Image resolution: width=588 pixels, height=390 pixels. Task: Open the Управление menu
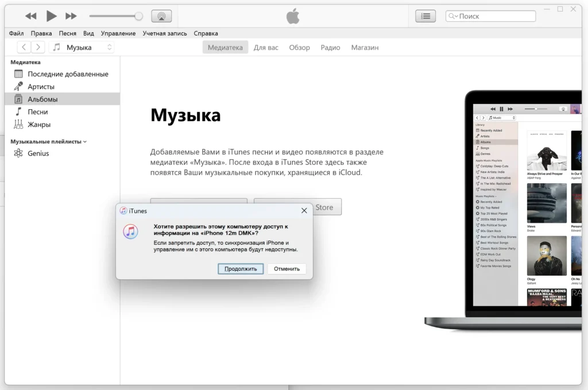point(118,33)
